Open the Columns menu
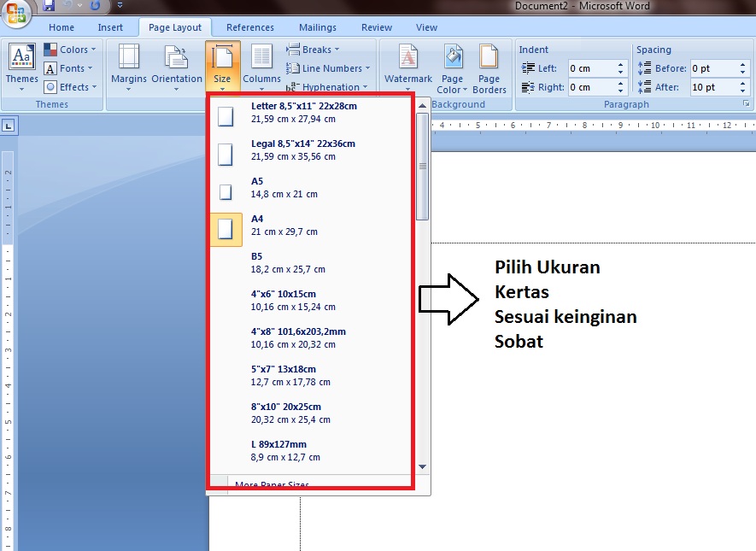 pos(261,67)
